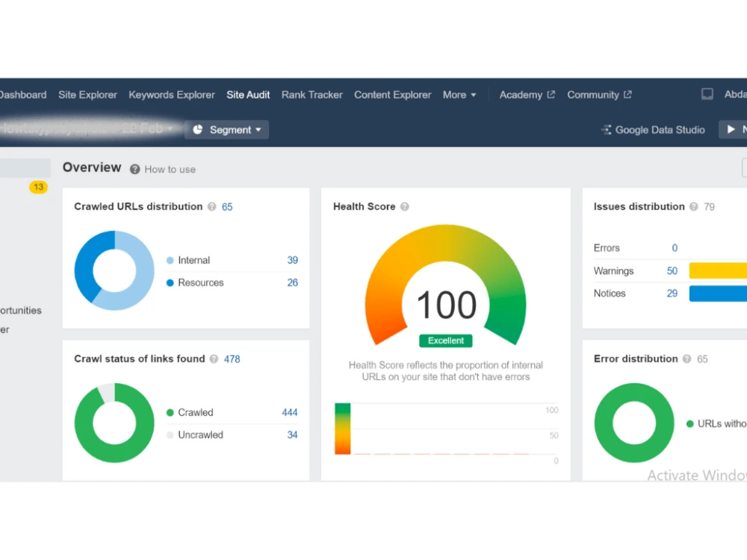Open the 444 Crawled links count
Screen dimensions: 747x560
[x=290, y=412]
